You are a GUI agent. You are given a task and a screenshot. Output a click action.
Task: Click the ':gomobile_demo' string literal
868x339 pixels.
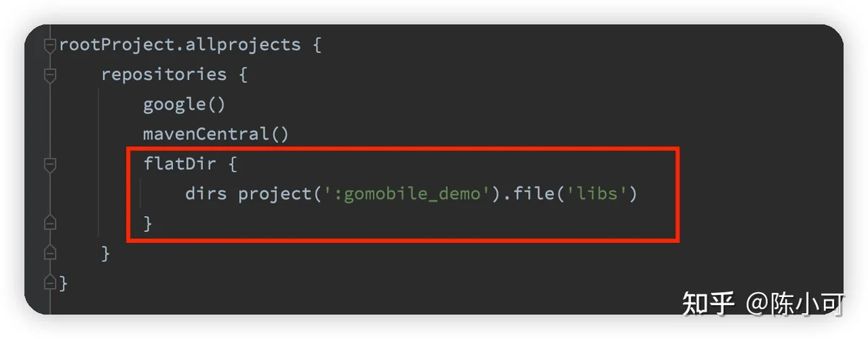click(407, 194)
